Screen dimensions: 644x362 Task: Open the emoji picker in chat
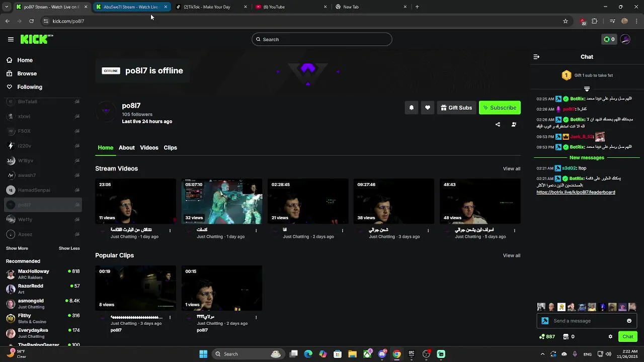pyautogui.click(x=629, y=321)
